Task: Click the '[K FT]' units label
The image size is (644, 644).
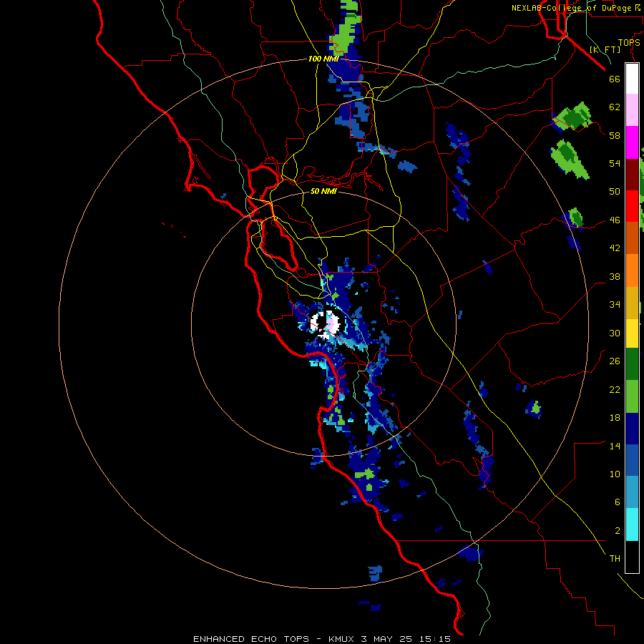Action: (x=605, y=49)
